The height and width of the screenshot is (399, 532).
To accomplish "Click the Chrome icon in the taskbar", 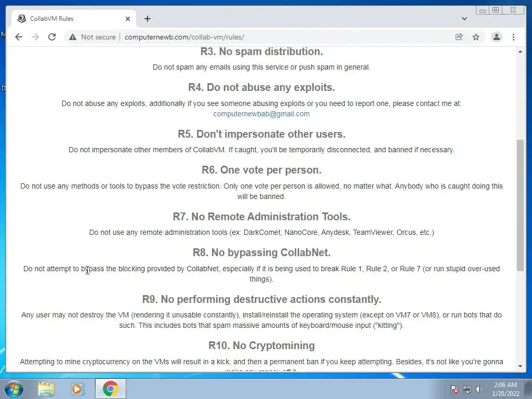I will [x=110, y=389].
